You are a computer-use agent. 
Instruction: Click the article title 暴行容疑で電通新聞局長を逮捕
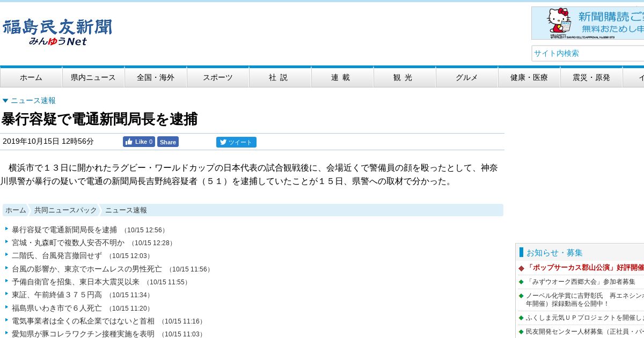(x=99, y=119)
